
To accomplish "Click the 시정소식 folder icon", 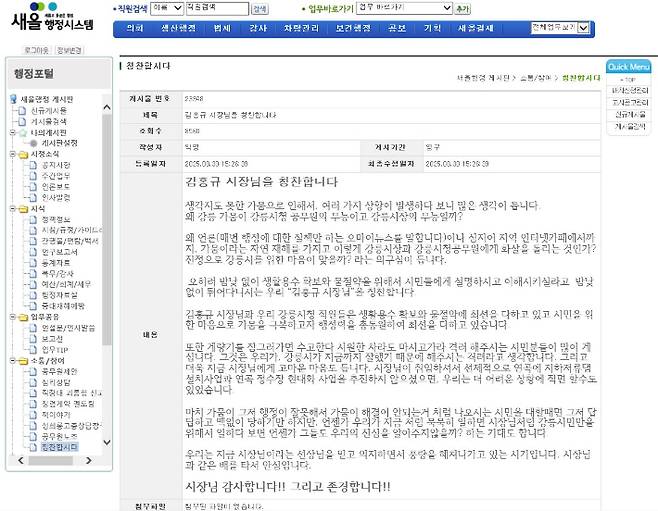I will 24,154.
